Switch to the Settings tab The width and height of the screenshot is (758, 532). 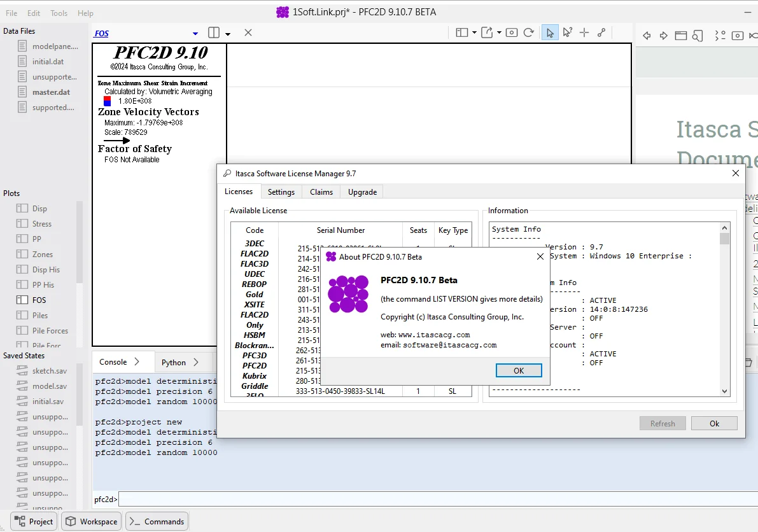(x=281, y=192)
